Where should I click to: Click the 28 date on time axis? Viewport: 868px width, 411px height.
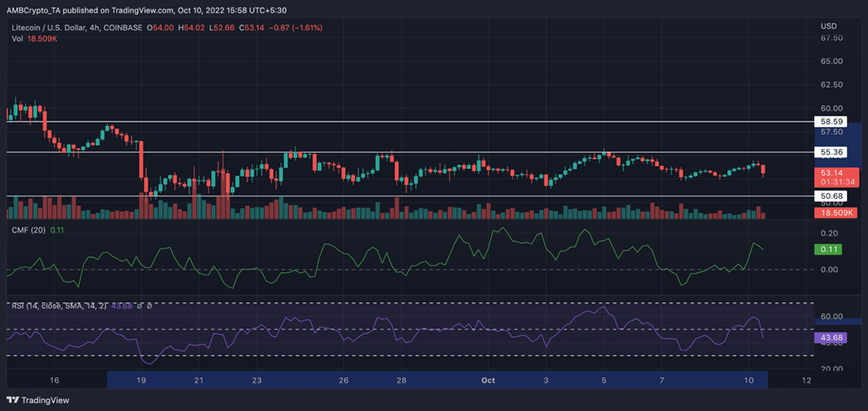pyautogui.click(x=402, y=380)
